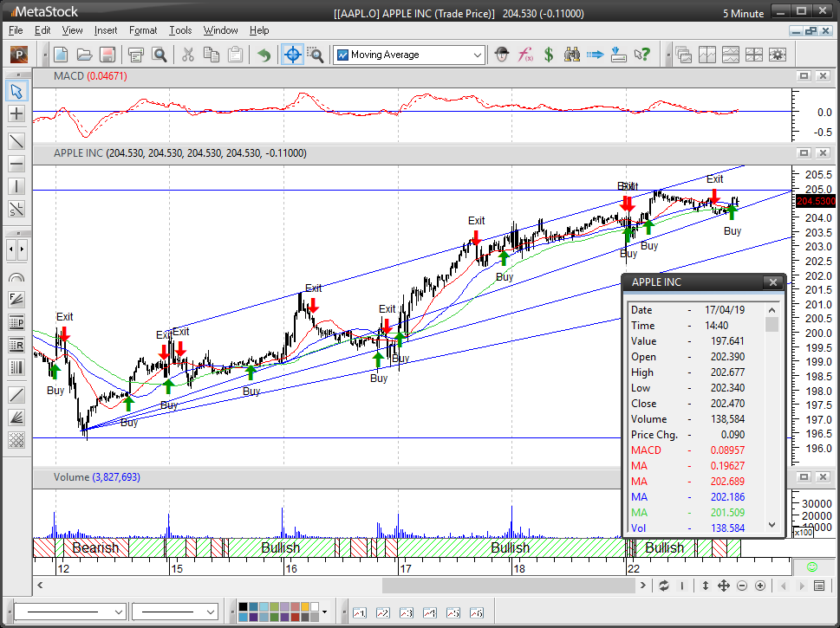Select the Gann line tool

16,395
